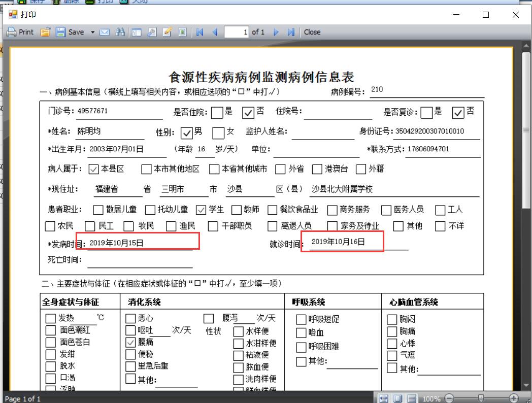Select continuous page view mode icon
532x403 pixels.
click(412, 398)
